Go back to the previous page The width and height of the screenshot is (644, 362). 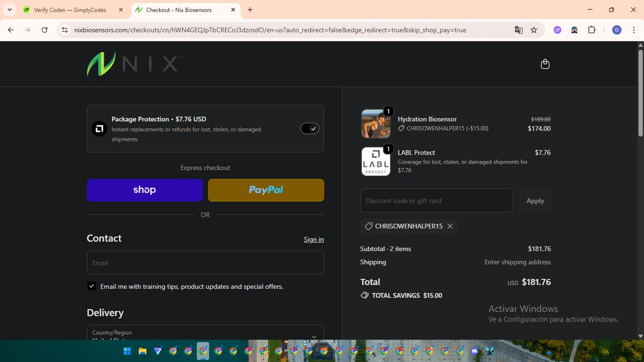click(x=11, y=30)
